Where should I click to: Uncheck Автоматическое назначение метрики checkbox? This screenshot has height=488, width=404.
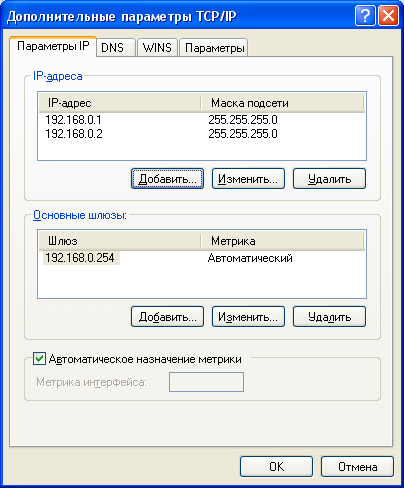(x=39, y=359)
